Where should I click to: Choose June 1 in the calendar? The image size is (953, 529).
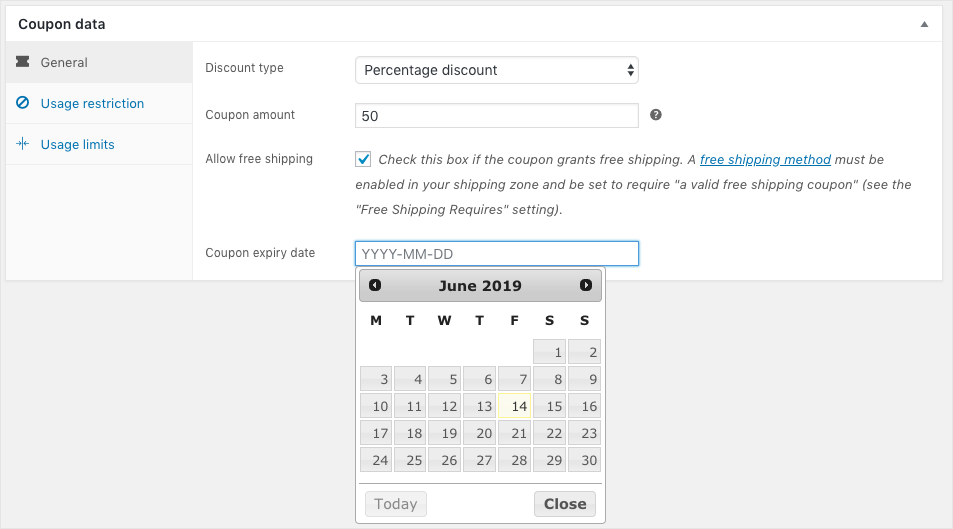(x=550, y=352)
